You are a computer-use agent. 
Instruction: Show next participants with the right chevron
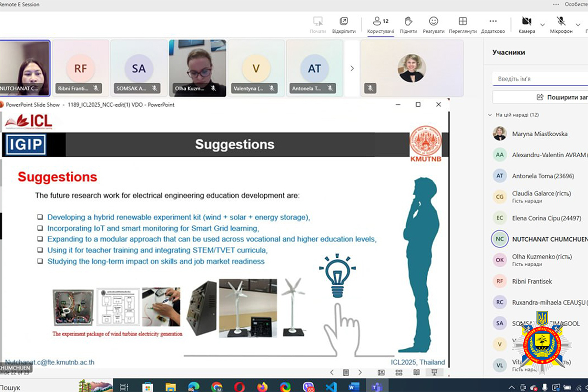point(352,69)
